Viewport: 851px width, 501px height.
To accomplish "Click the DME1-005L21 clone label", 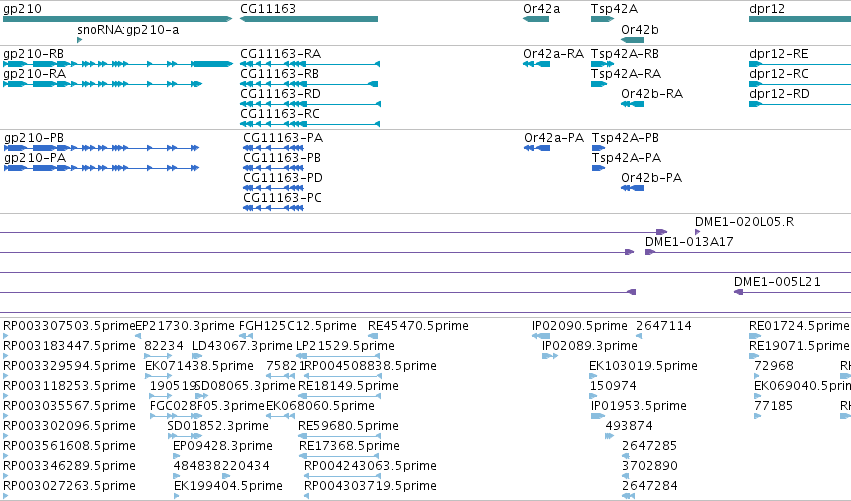I will (777, 282).
